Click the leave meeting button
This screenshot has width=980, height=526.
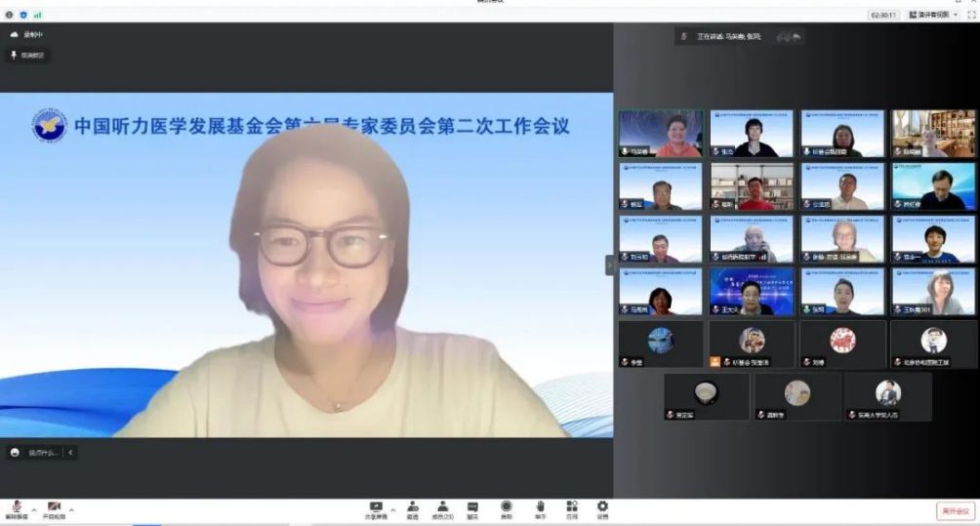(x=955, y=510)
